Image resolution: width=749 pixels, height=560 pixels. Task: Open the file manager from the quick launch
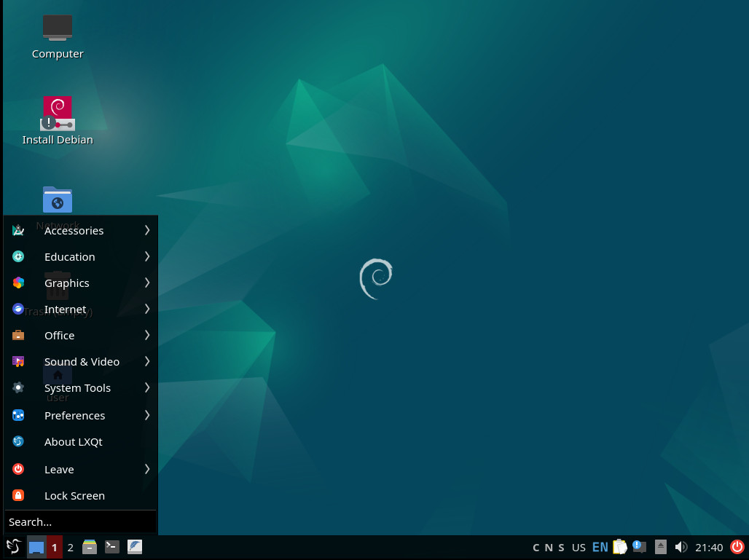(90, 547)
